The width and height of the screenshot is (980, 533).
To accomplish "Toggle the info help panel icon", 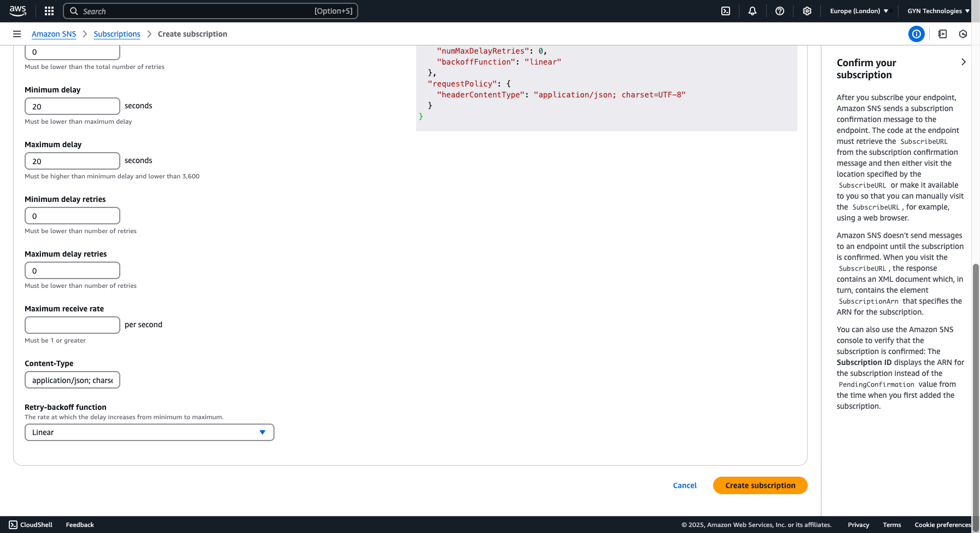I will tap(917, 34).
